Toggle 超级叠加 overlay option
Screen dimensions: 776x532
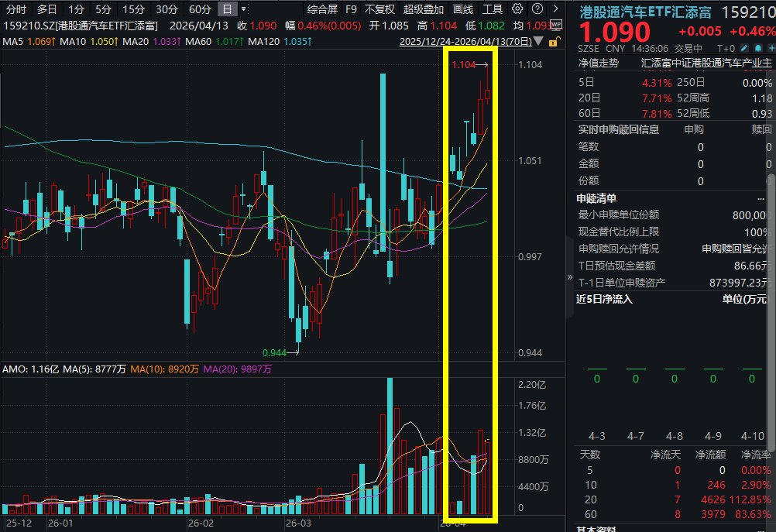coord(424,9)
